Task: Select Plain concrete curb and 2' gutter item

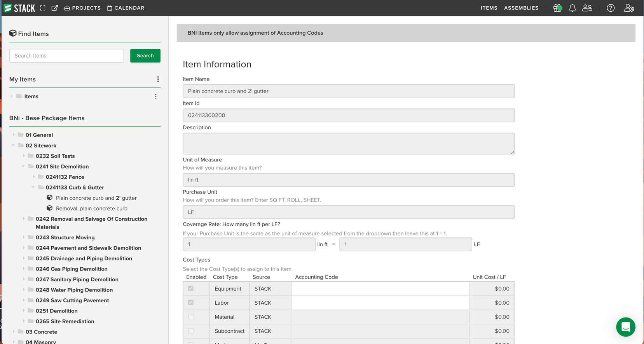Action: [96, 198]
